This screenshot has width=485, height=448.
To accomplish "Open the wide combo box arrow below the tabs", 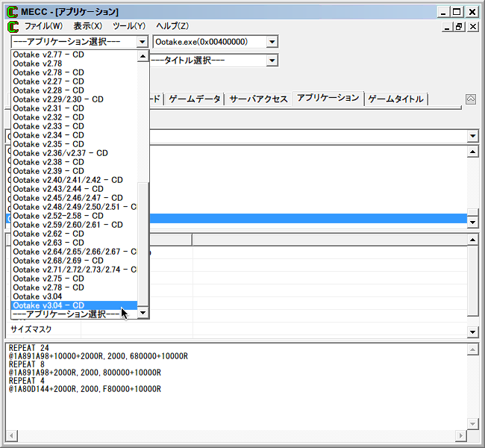I will pos(472,136).
